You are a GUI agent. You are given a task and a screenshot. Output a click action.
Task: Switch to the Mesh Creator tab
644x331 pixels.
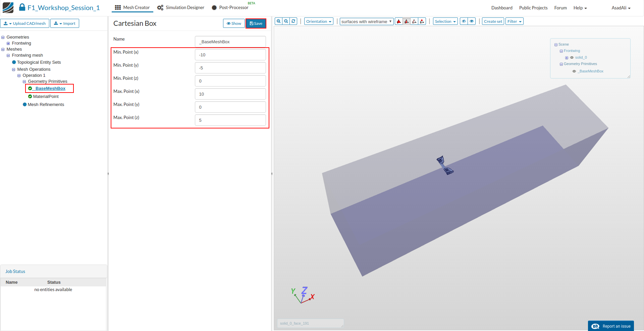point(132,7)
